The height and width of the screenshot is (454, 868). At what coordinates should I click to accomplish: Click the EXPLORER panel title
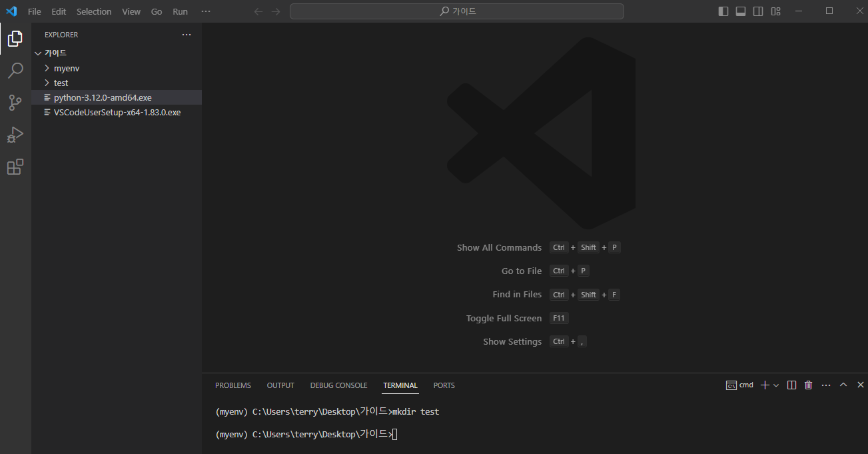pos(61,35)
